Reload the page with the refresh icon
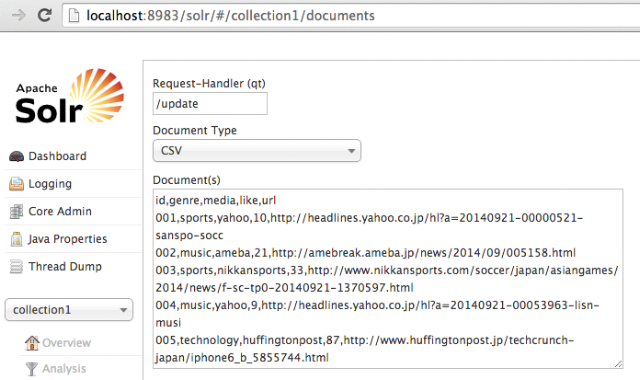640x380 pixels. 44,16
